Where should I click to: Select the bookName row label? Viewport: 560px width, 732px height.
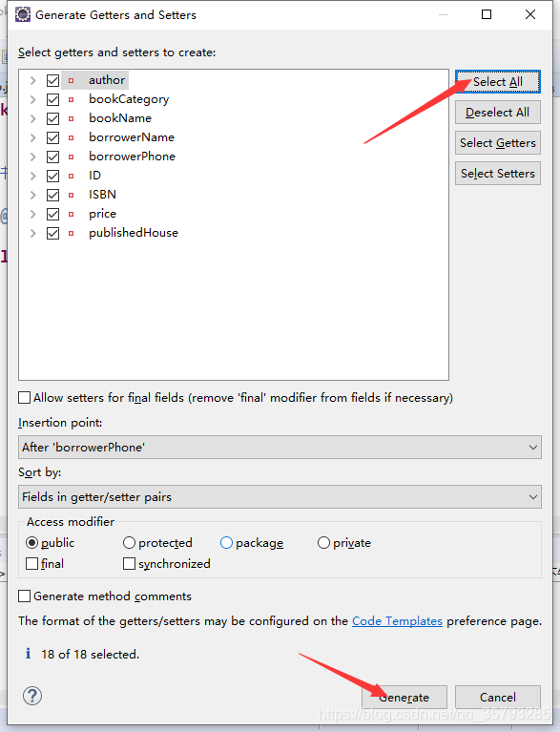(120, 118)
